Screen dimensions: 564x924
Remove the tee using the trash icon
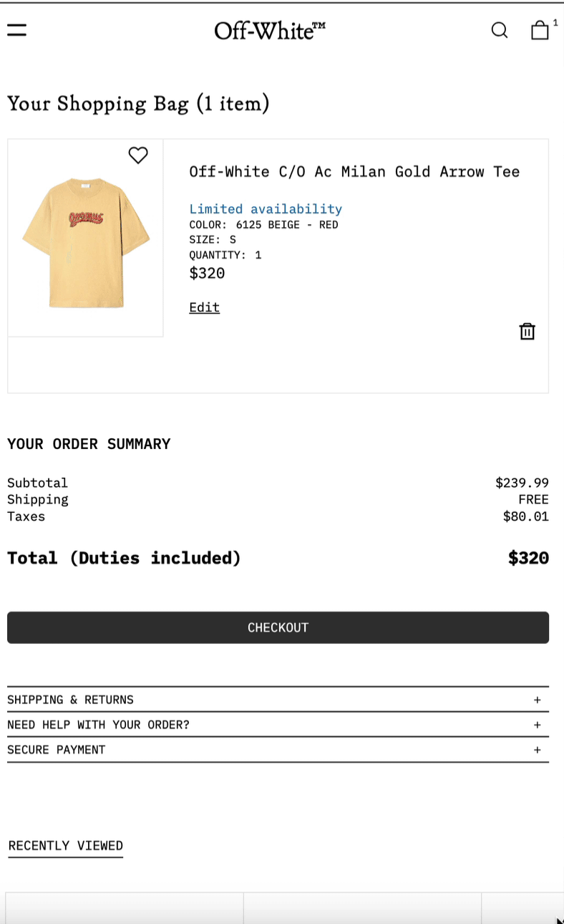point(527,331)
